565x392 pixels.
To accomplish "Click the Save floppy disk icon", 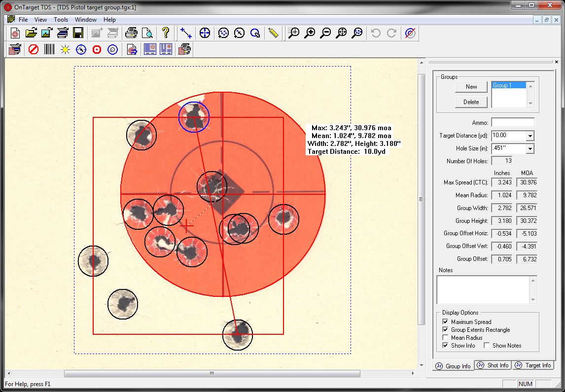I will 78,33.
